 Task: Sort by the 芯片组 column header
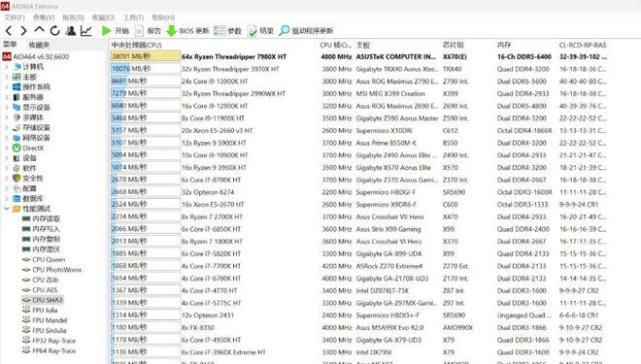click(x=453, y=45)
